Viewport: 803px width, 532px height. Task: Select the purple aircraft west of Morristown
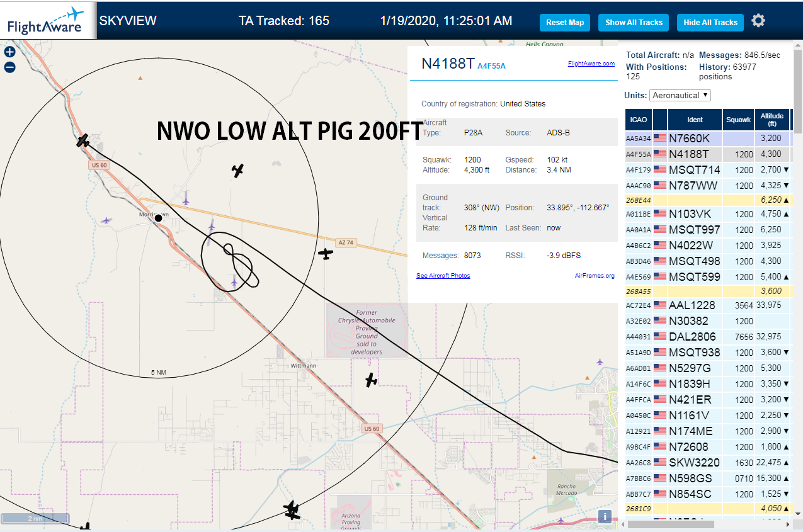[x=106, y=220]
